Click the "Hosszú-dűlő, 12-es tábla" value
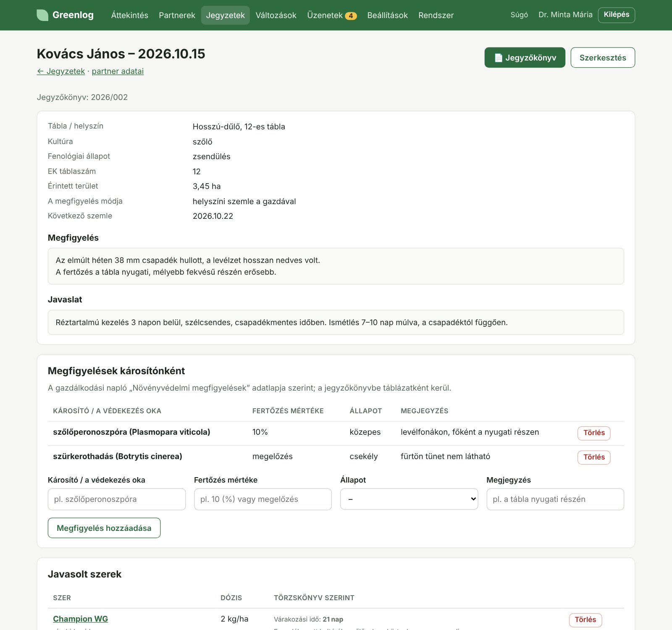Screen dimensions: 672x630 click(239, 126)
